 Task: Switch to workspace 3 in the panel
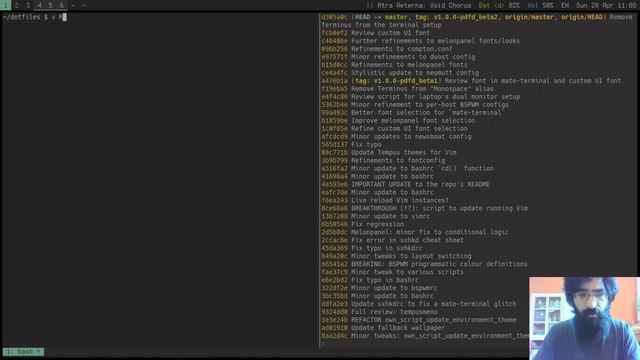tap(28, 5)
